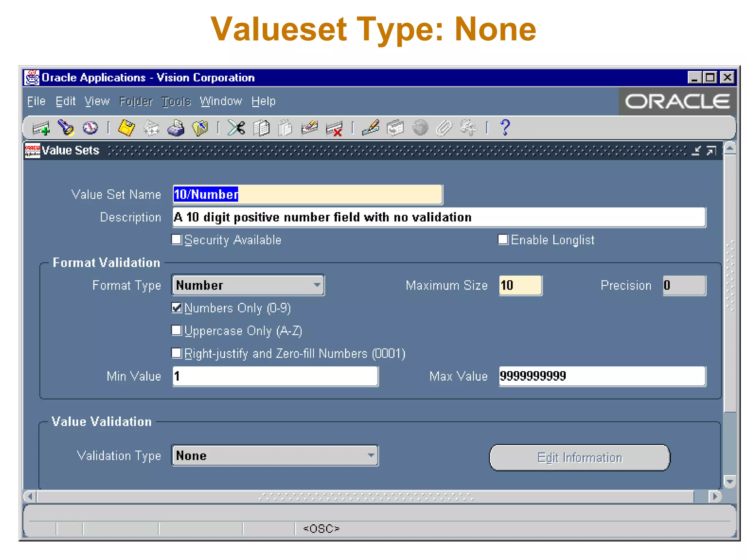The image size is (747, 560).
Task: Click the Oracle Applications title bar icon
Action: (32, 78)
